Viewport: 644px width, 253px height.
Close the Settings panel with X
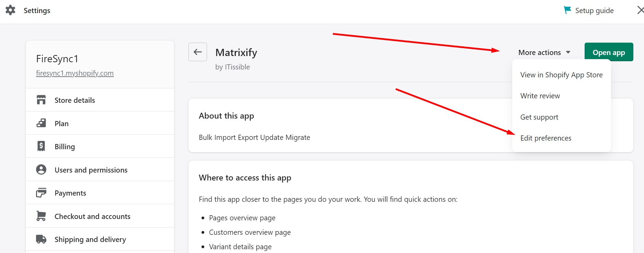[640, 10]
